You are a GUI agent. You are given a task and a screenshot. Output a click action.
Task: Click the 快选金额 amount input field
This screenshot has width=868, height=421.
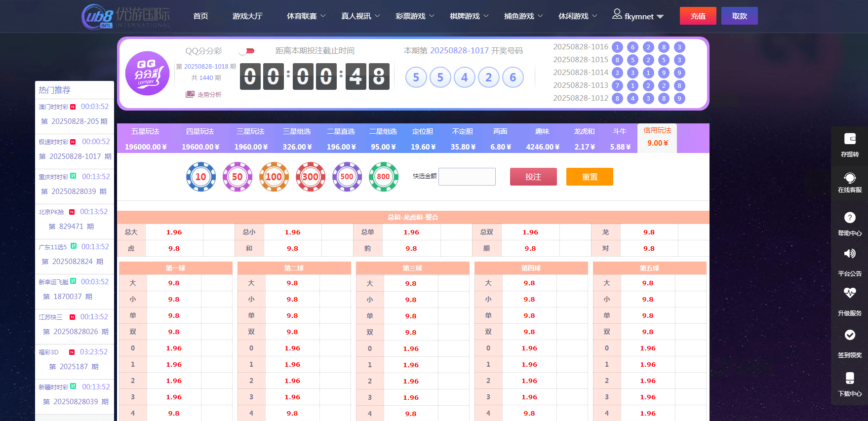[467, 177]
